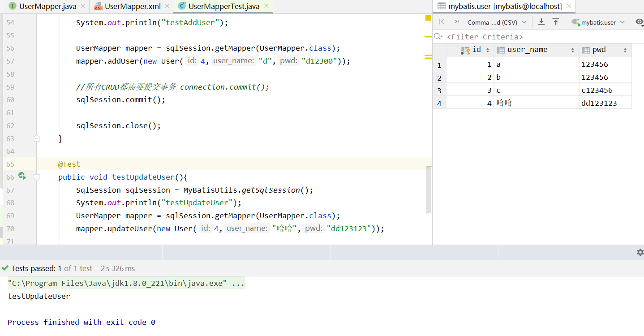The image size is (644, 336).
Task: Open the Comma-separated CSV format dropdown
Action: coord(497,22)
